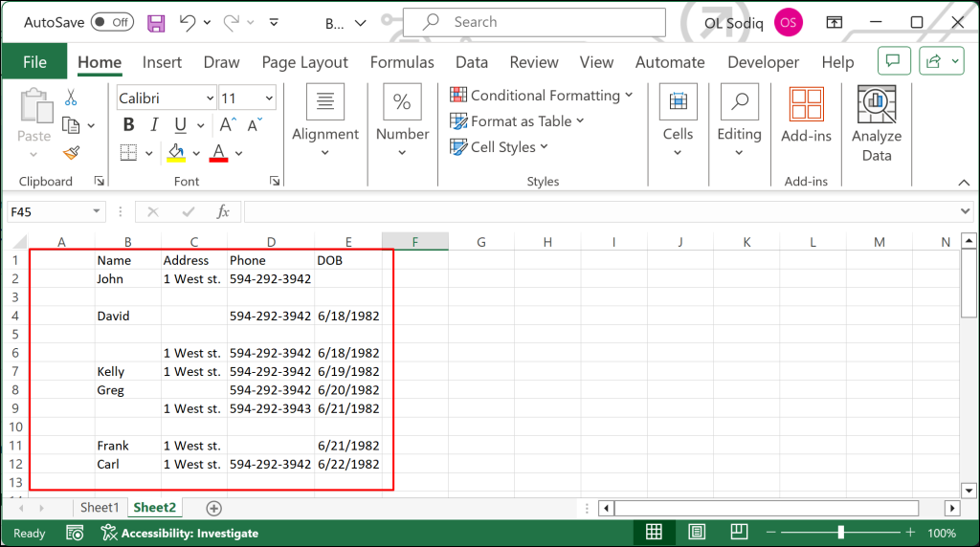This screenshot has width=980, height=547.
Task: Click the Ribbon Display Options icon
Action: click(x=834, y=23)
